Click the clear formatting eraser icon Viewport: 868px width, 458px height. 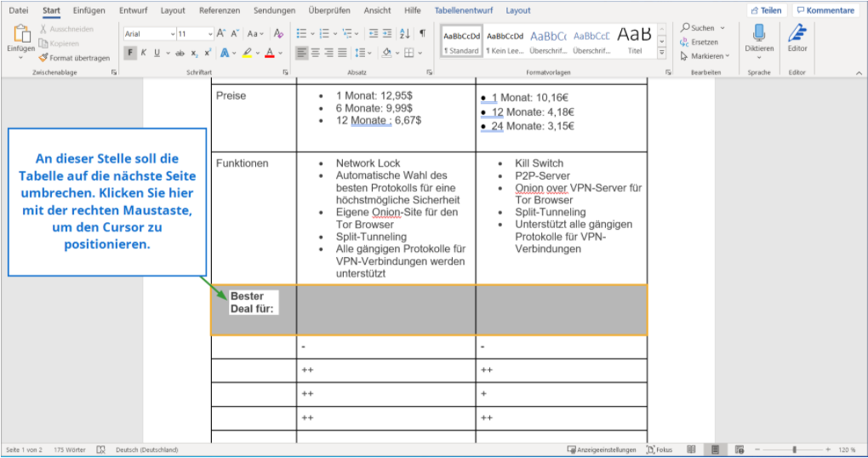click(x=279, y=34)
